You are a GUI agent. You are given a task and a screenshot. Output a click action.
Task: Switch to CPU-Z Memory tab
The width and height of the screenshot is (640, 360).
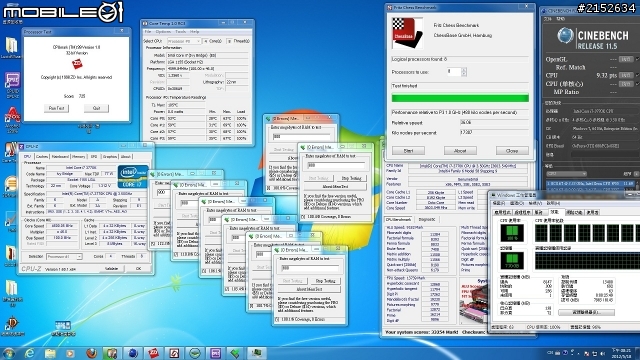[78, 157]
